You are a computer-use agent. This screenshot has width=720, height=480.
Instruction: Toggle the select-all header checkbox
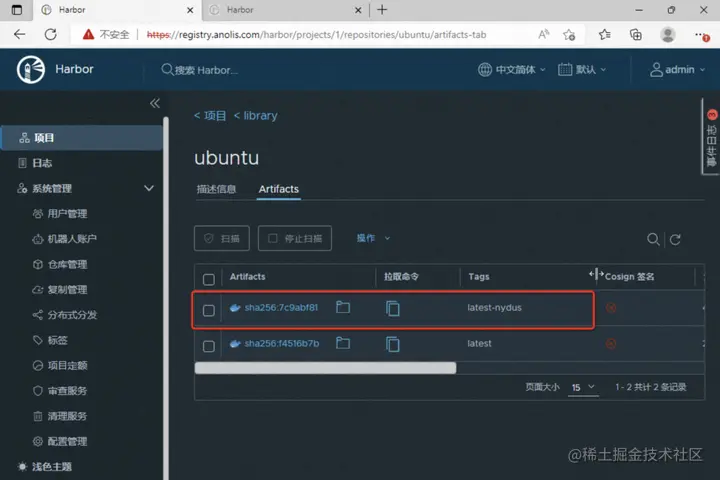208,279
